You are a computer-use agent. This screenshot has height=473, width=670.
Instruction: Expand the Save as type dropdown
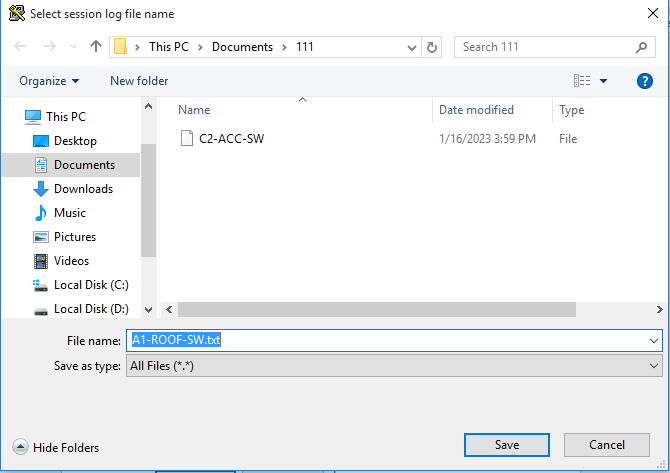pyautogui.click(x=653, y=366)
